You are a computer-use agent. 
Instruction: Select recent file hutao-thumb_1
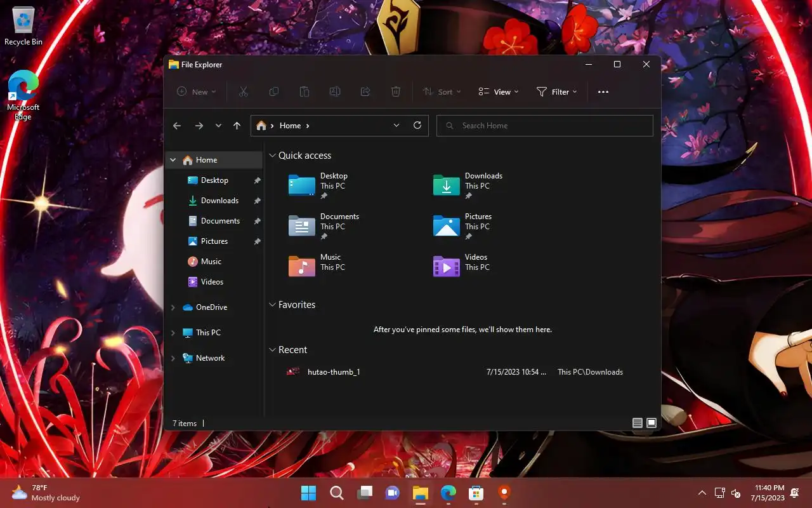pyautogui.click(x=334, y=372)
